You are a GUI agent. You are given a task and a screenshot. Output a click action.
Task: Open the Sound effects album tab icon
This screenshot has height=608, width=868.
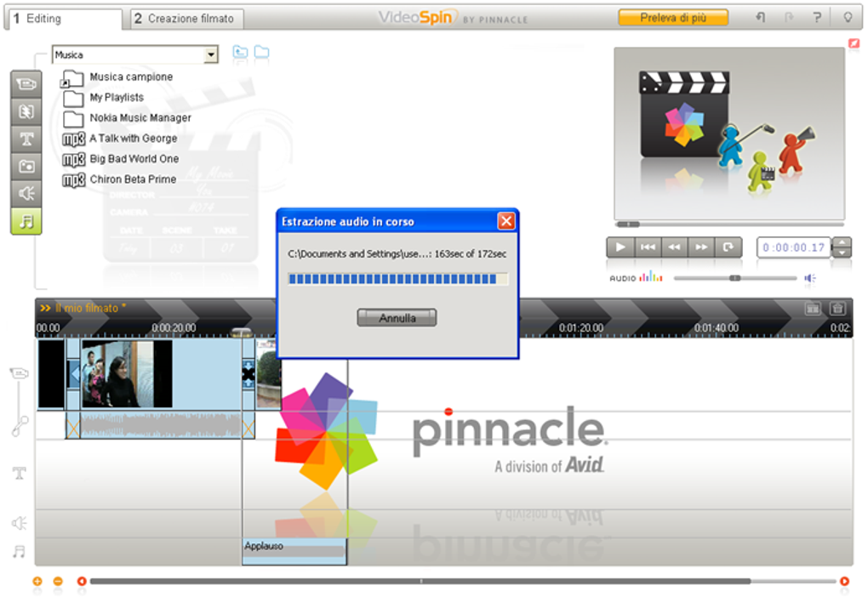(x=26, y=193)
